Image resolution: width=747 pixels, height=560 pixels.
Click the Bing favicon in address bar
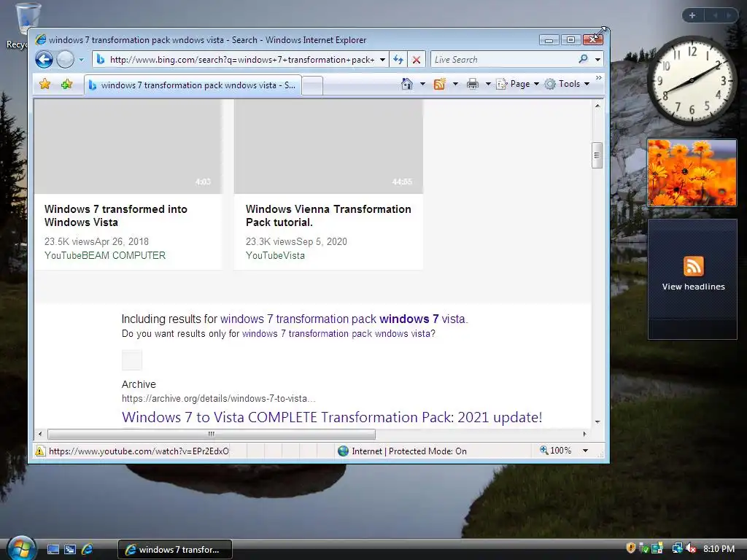point(101,60)
